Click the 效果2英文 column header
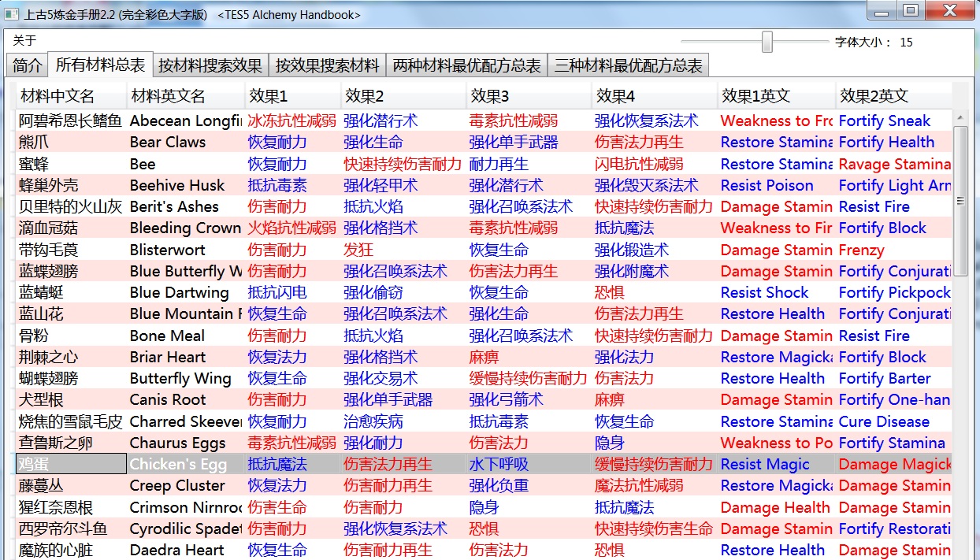This screenshot has width=980, height=560. [x=894, y=96]
